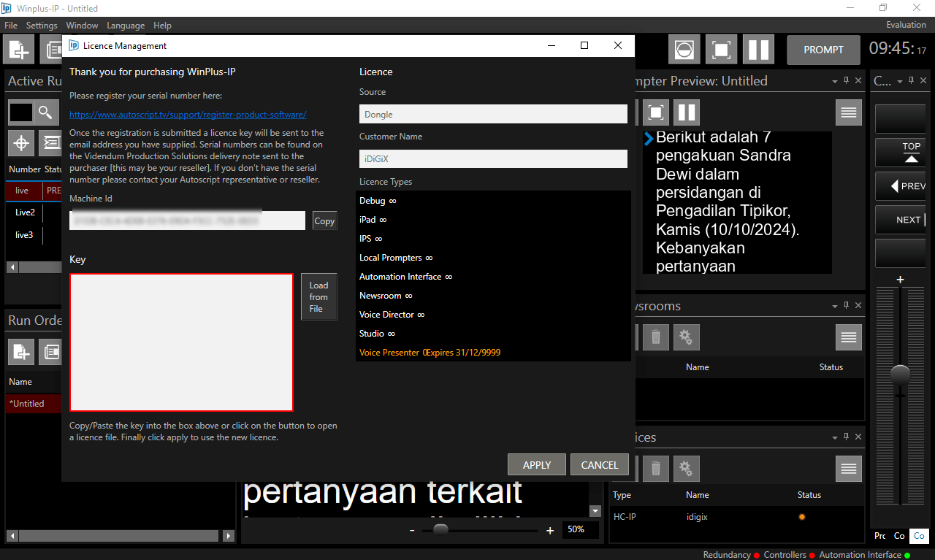
Task: Click the crosshair locate icon in Active Run Order
Action: (21, 143)
